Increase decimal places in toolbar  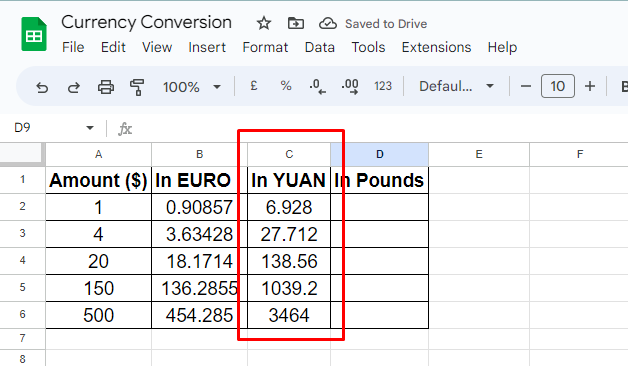click(x=350, y=86)
